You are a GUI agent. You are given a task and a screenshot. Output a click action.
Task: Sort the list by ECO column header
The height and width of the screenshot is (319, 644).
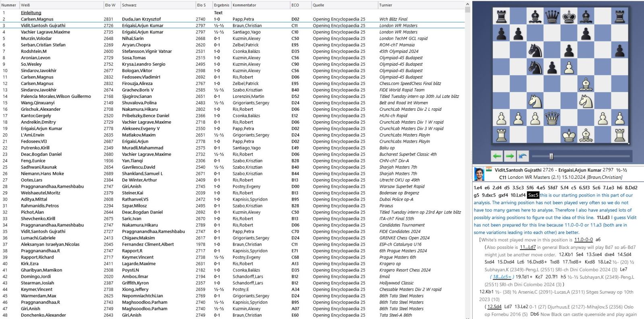point(295,5)
